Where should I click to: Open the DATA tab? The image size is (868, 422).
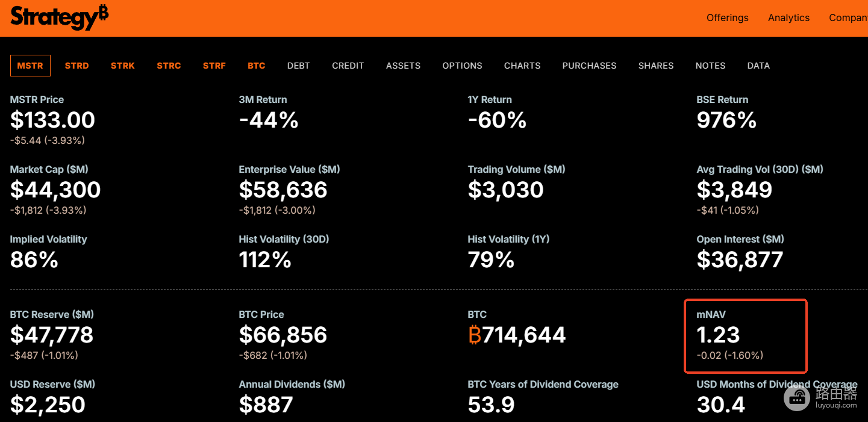pos(758,66)
